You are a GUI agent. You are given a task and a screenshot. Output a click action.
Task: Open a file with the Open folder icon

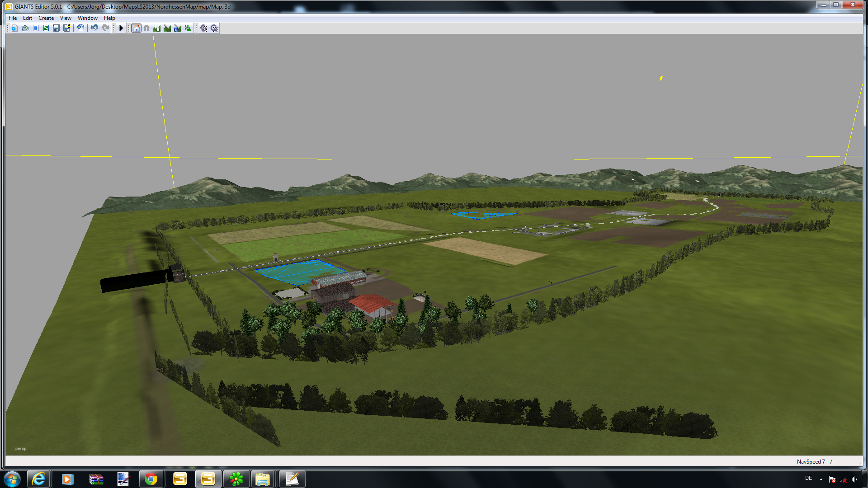[x=25, y=28]
